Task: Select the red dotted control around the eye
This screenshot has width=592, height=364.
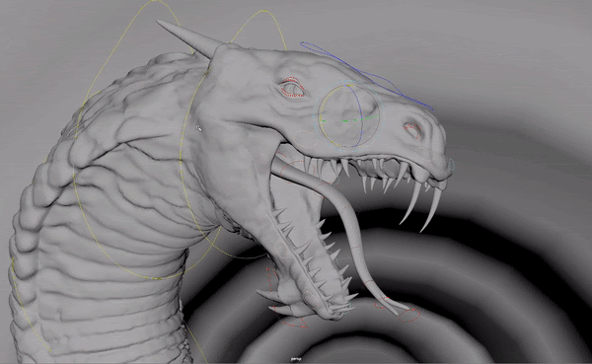Action: [x=292, y=88]
